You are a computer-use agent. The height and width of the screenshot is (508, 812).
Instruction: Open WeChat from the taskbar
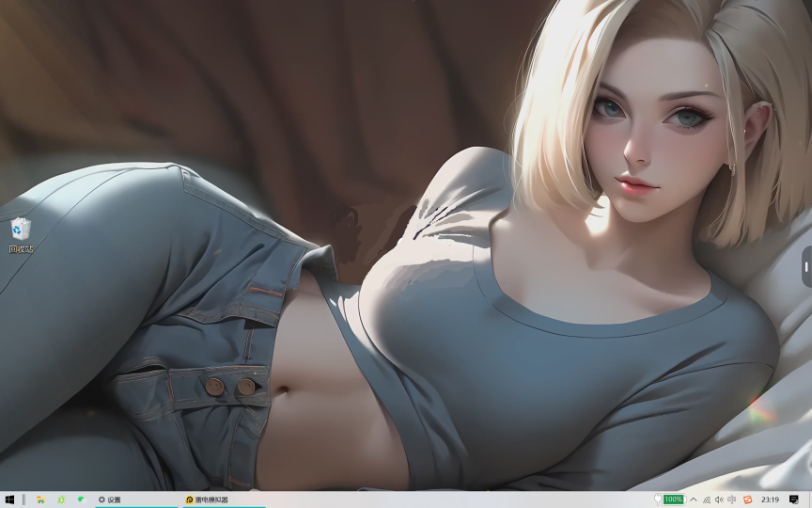pos(82,500)
